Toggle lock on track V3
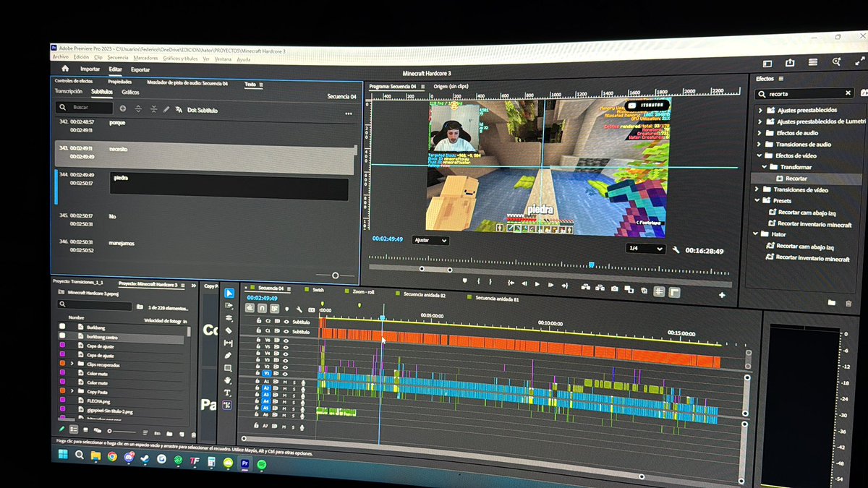The height and width of the screenshot is (488, 868). click(258, 359)
